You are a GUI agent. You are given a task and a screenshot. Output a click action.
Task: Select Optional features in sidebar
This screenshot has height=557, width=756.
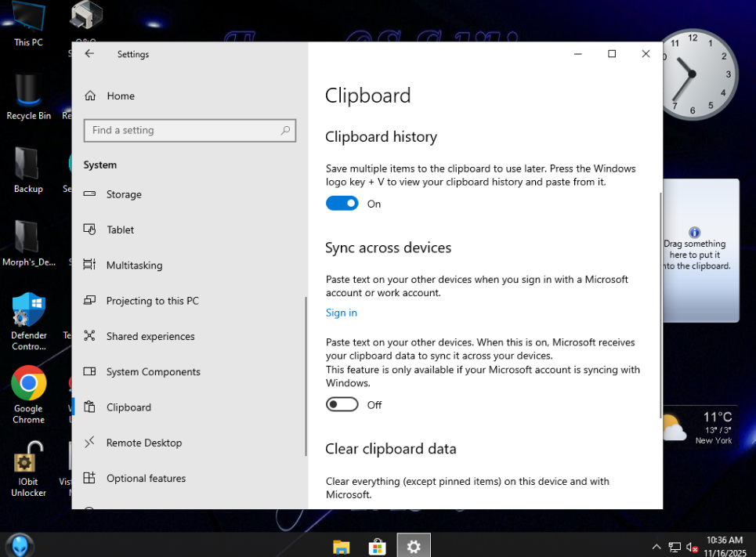146,479
